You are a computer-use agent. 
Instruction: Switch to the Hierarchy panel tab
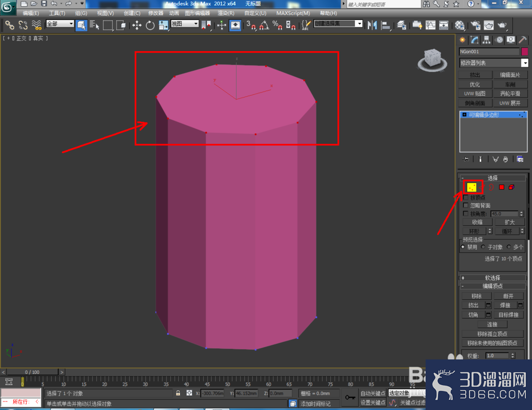(x=487, y=40)
